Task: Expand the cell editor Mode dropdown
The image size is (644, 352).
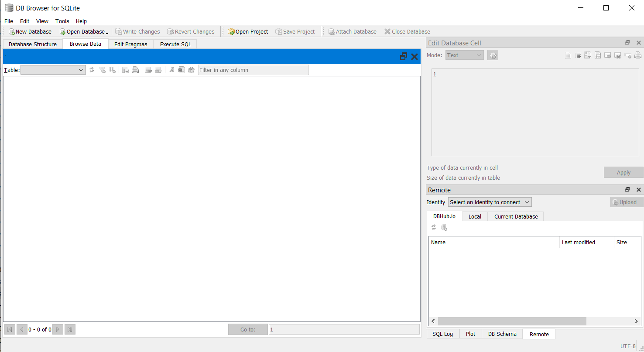Action: [x=465, y=55]
